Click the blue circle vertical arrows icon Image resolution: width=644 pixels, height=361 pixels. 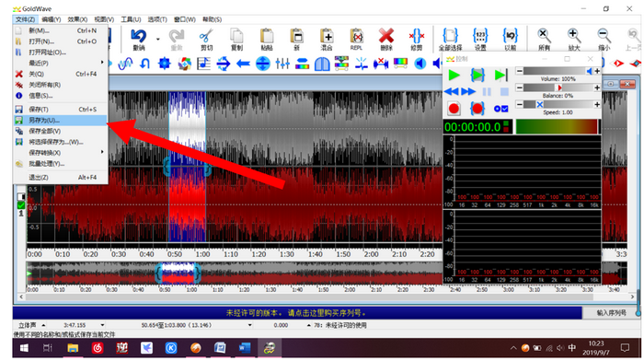click(x=263, y=64)
